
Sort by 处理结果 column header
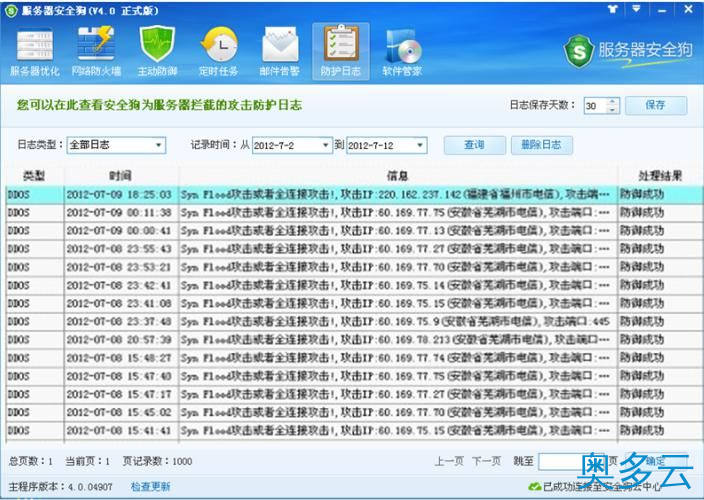[x=660, y=175]
